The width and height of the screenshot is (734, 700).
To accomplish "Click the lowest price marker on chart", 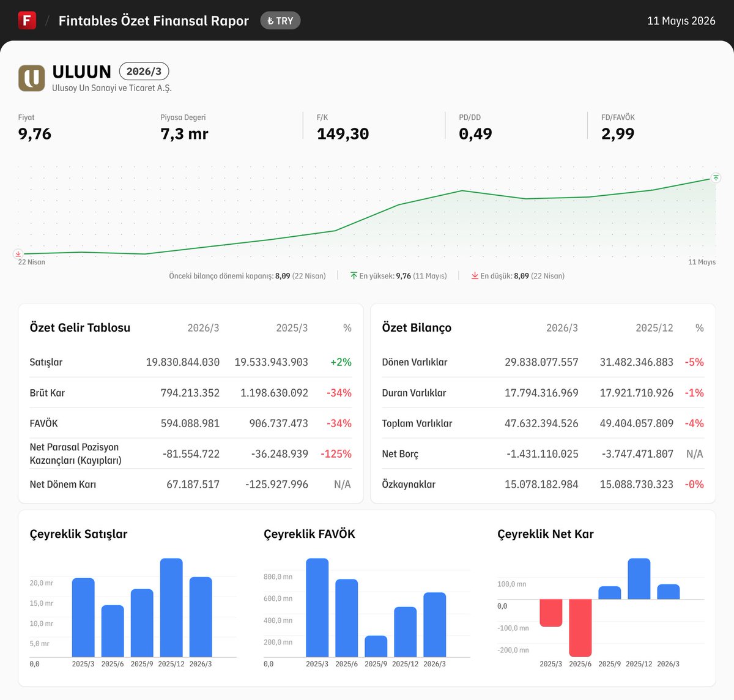I will point(18,253).
